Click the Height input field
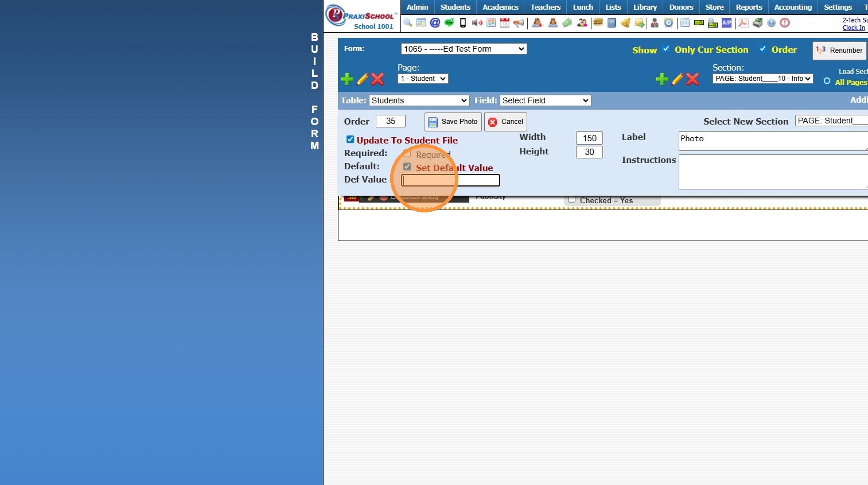This screenshot has height=485, width=868. click(x=589, y=152)
